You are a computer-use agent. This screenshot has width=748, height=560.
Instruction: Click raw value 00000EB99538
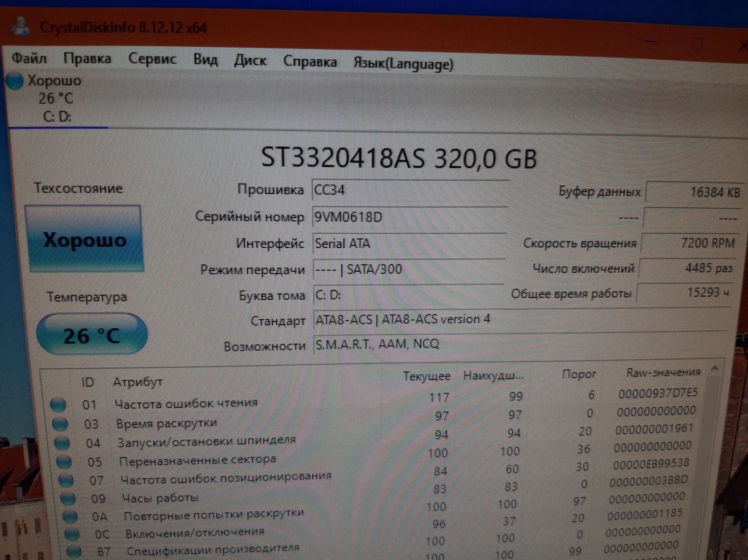click(x=651, y=464)
